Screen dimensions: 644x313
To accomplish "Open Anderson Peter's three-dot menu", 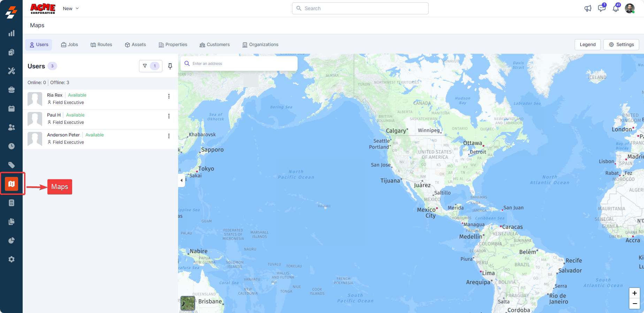I will click(169, 136).
